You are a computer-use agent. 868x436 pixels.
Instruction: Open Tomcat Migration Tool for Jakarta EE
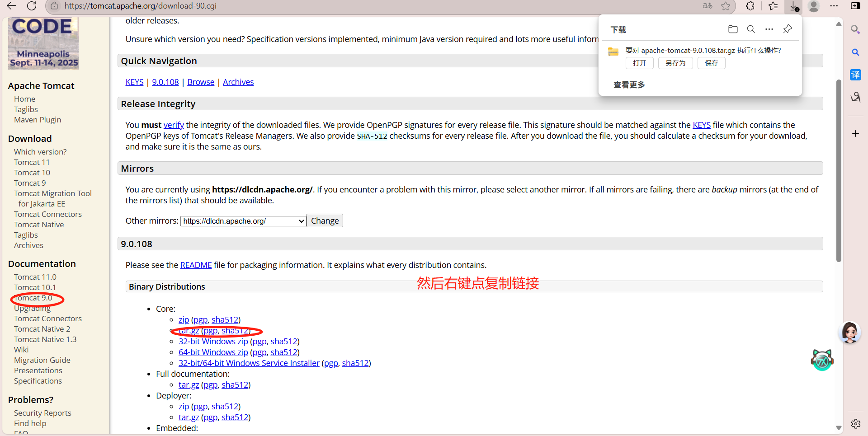click(52, 198)
